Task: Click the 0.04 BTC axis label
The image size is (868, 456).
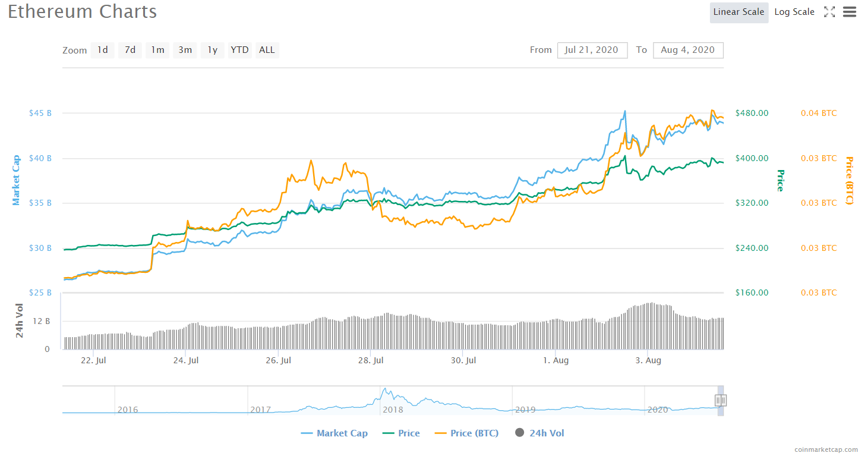Action: point(819,113)
